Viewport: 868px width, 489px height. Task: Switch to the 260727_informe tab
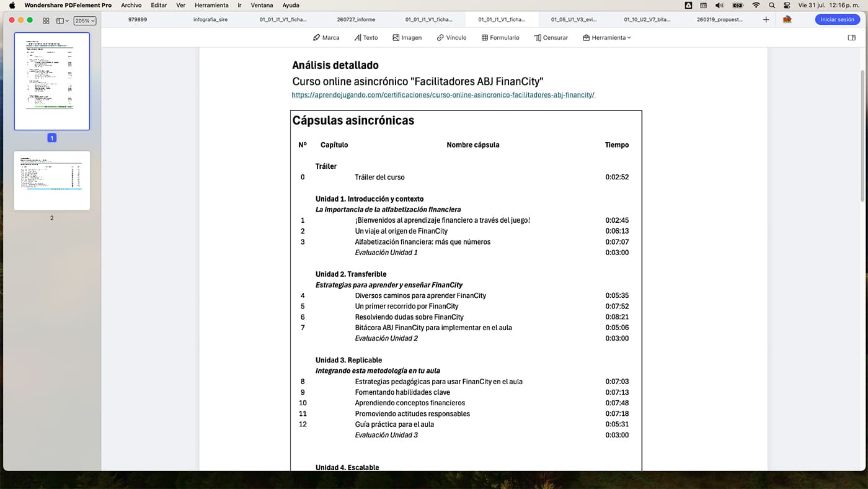click(x=356, y=20)
